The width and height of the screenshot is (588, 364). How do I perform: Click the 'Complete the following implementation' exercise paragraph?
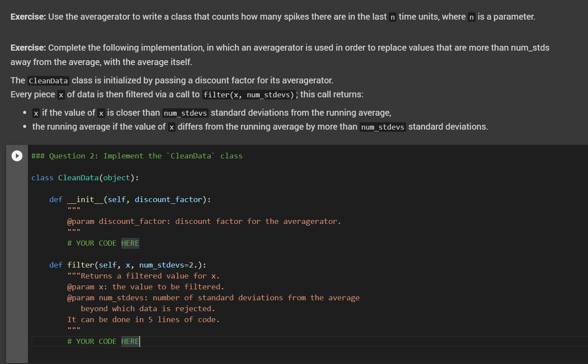[x=280, y=55]
